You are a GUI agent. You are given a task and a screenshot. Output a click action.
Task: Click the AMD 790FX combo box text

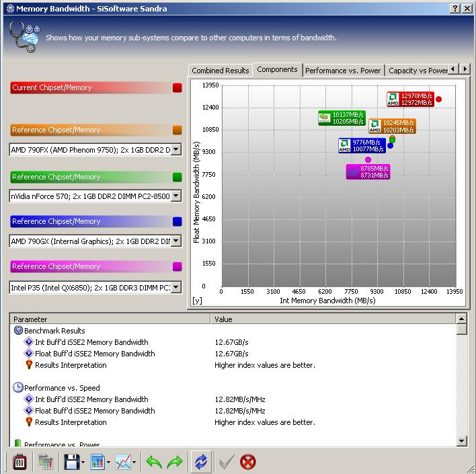pos(91,150)
